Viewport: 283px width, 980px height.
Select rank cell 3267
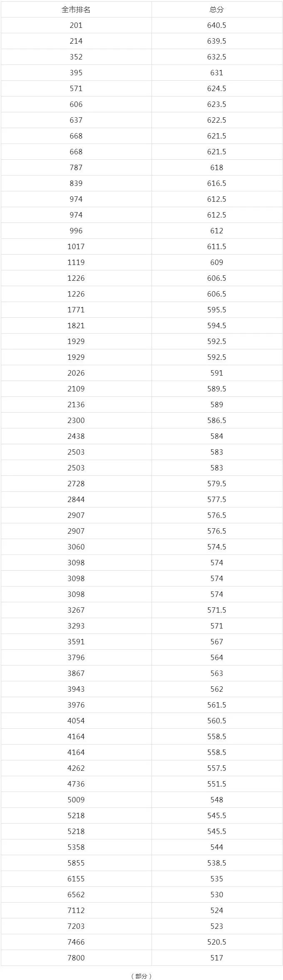point(76,610)
